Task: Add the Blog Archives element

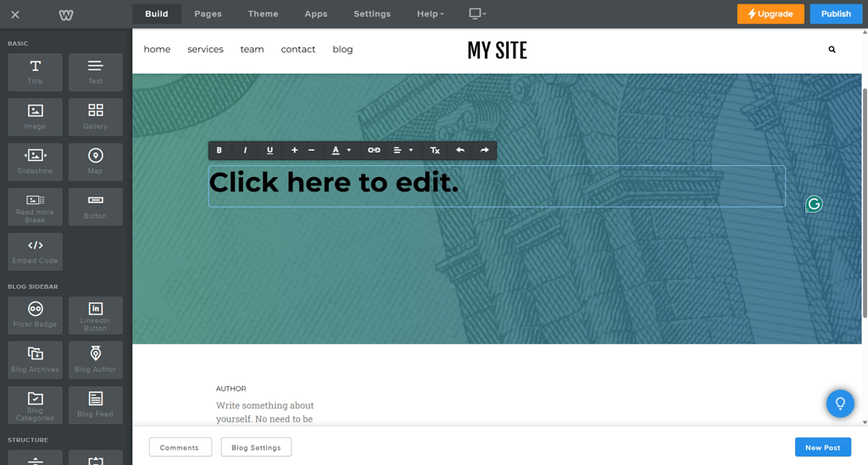Action: [x=35, y=361]
